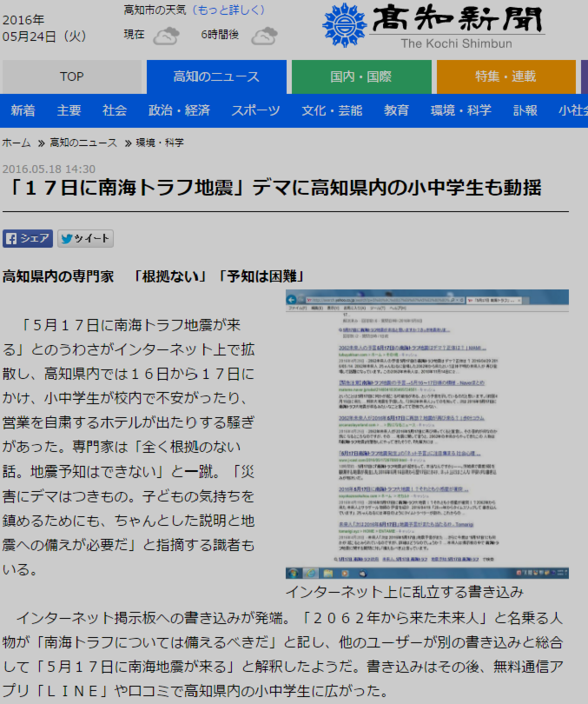Select 主要 in the blue menu
Image resolution: width=588 pixels, height=704 pixels.
pos(69,110)
